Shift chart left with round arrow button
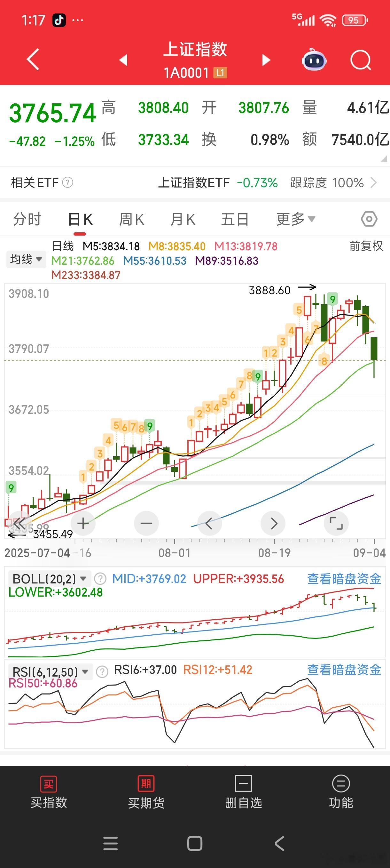This screenshot has width=390, height=868. [210, 523]
